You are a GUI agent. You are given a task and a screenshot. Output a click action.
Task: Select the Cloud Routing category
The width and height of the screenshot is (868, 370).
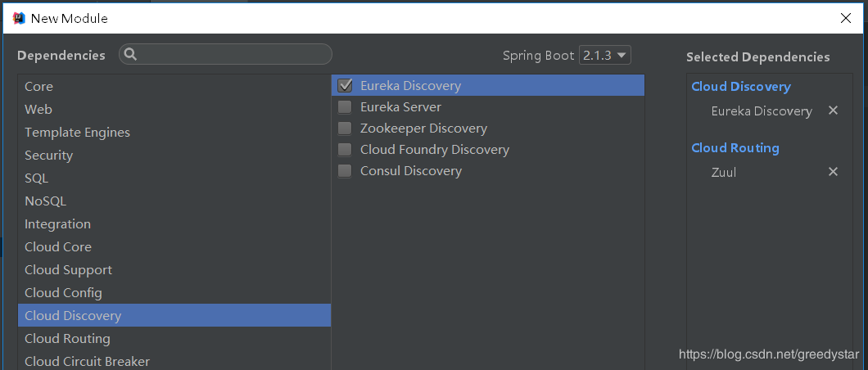click(x=174, y=338)
